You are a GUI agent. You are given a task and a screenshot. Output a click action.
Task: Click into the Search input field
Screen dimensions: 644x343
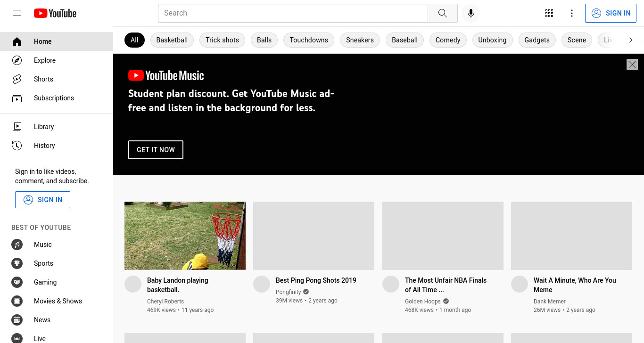point(293,13)
